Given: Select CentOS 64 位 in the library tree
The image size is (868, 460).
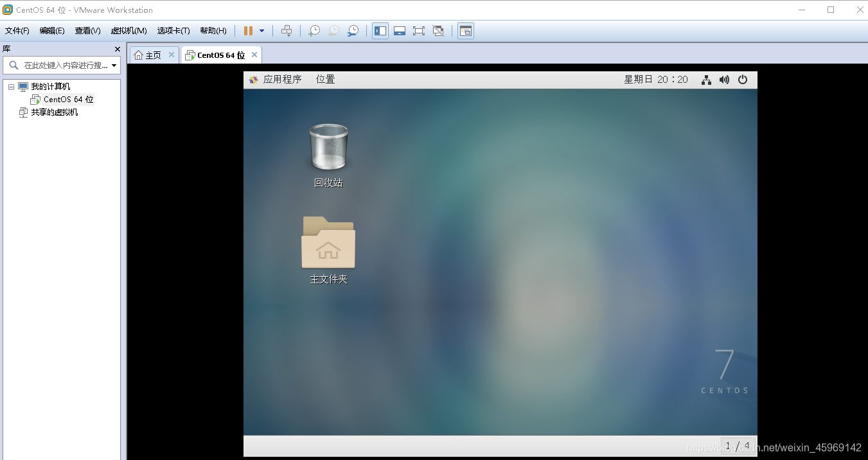Looking at the screenshot, I should point(69,100).
